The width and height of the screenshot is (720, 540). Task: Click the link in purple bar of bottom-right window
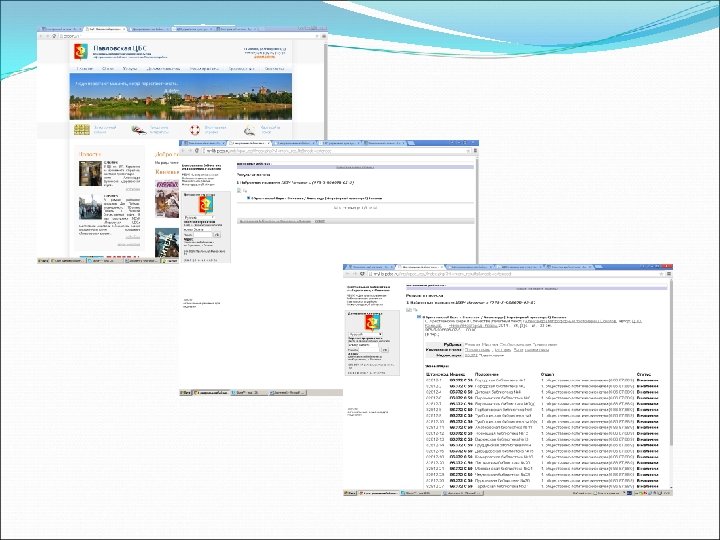click(x=537, y=288)
